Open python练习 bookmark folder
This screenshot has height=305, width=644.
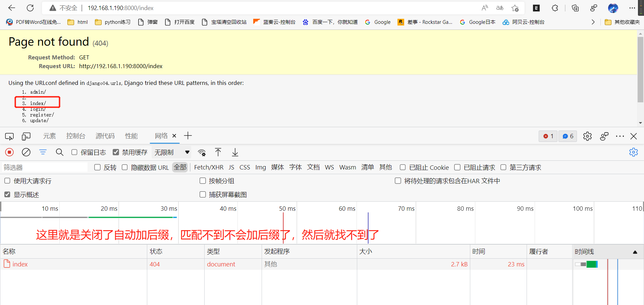[113, 22]
